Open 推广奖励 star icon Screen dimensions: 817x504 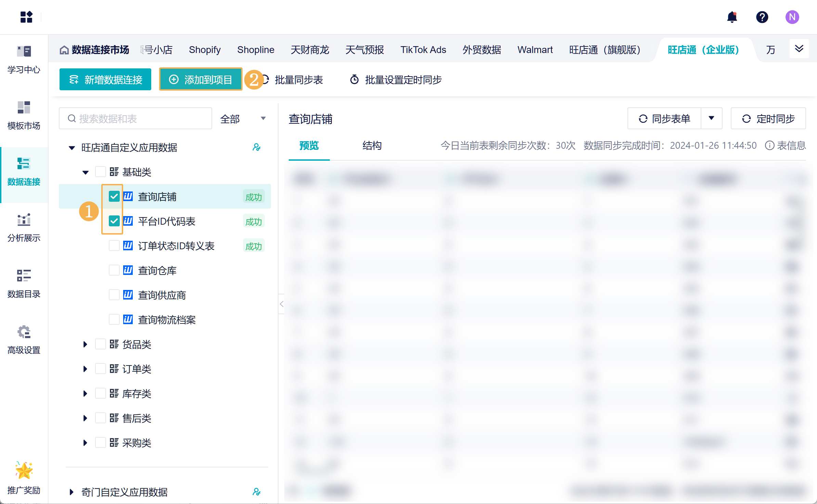coord(24,470)
